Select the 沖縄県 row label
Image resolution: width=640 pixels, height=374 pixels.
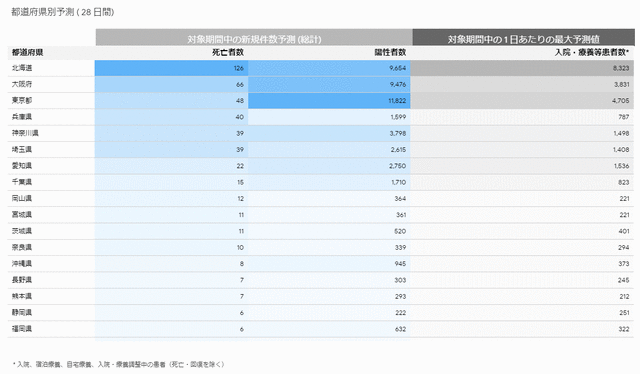click(22, 264)
